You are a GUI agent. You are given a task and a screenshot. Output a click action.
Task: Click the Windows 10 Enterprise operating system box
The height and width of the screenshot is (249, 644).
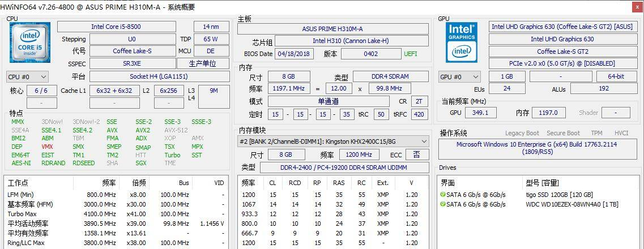point(535,148)
